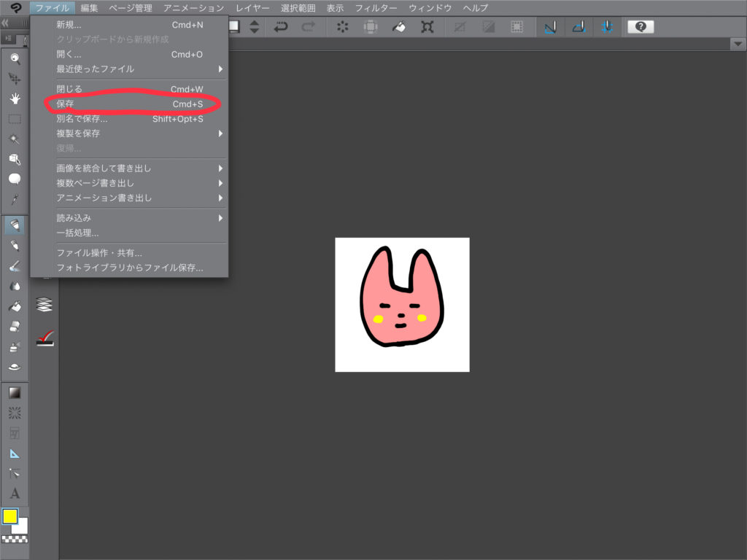The image size is (747, 560).
Task: Click the Scale/Rotate transform icon in the command bar
Action: 427,27
